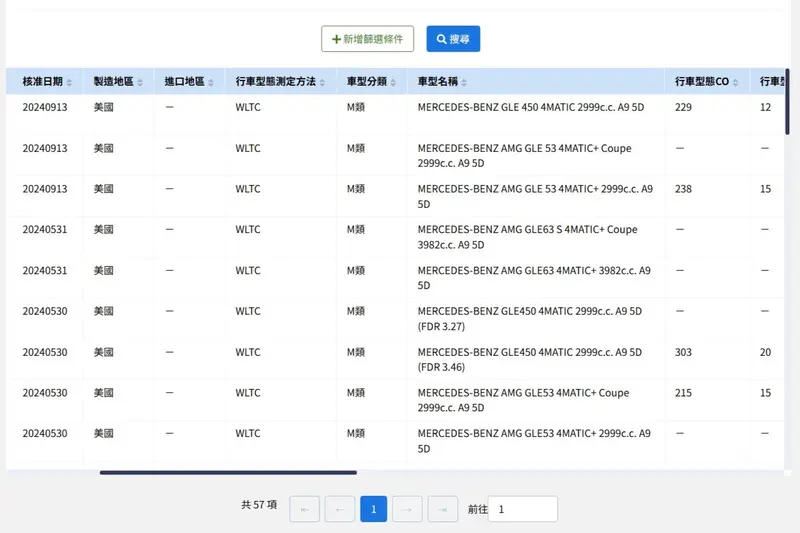Go to previous page arrow button

pyautogui.click(x=340, y=509)
